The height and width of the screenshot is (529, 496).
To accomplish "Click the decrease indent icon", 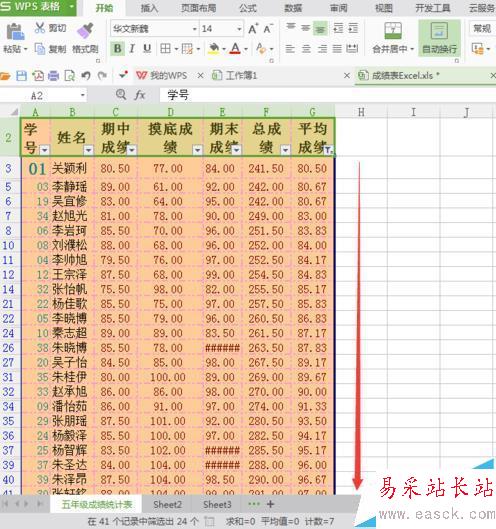I will 338,28.
